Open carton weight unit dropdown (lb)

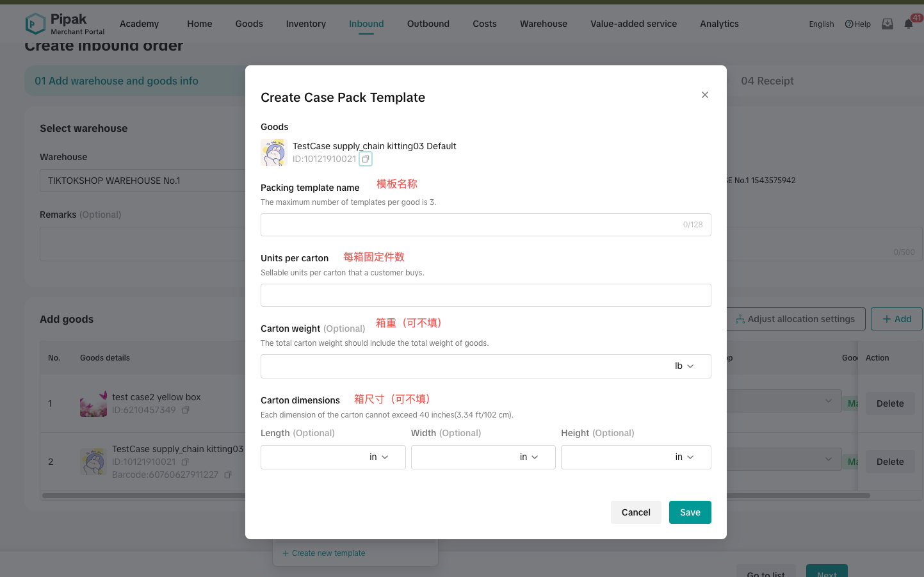point(684,366)
